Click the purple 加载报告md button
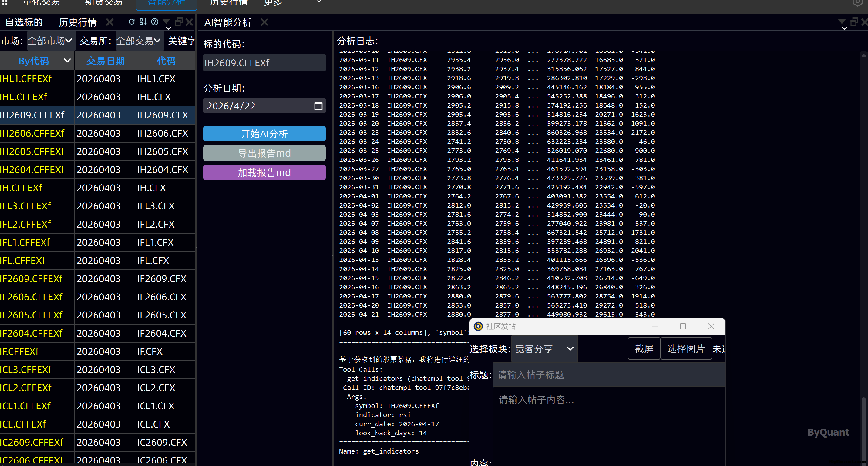 [264, 173]
